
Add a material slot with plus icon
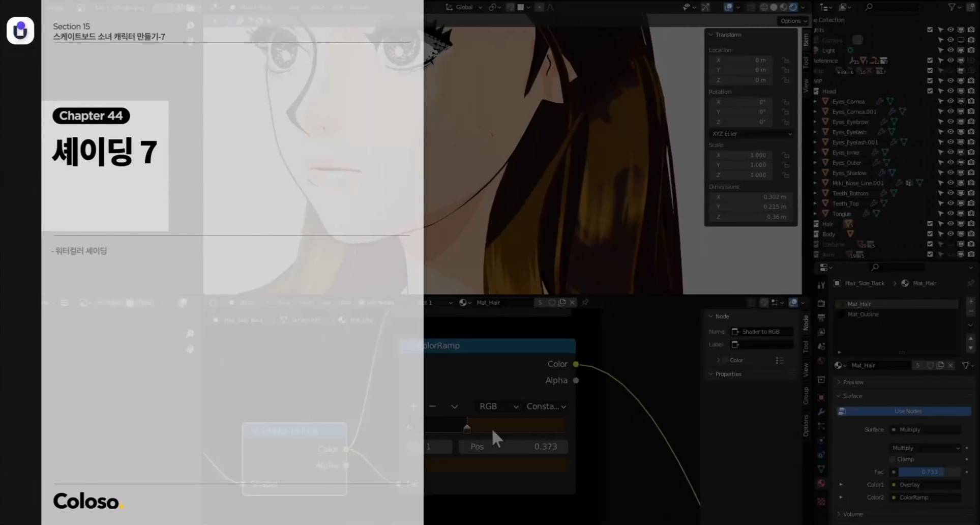tap(971, 302)
